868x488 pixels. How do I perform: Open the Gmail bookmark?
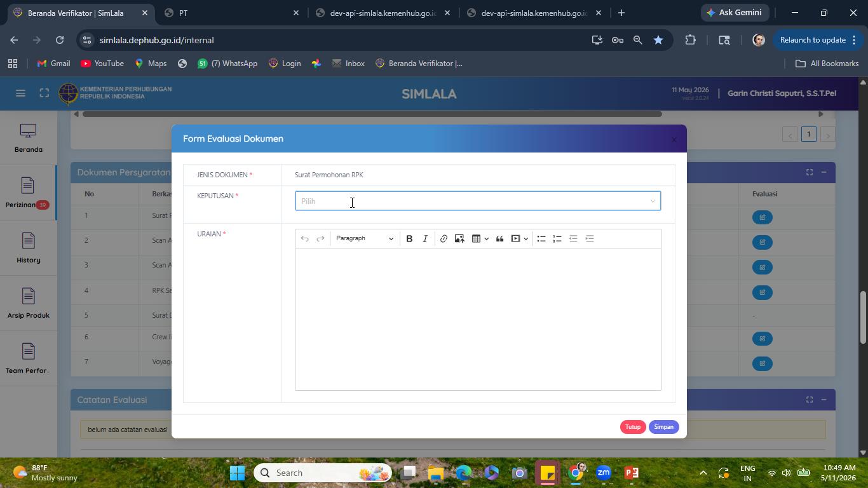(53, 64)
